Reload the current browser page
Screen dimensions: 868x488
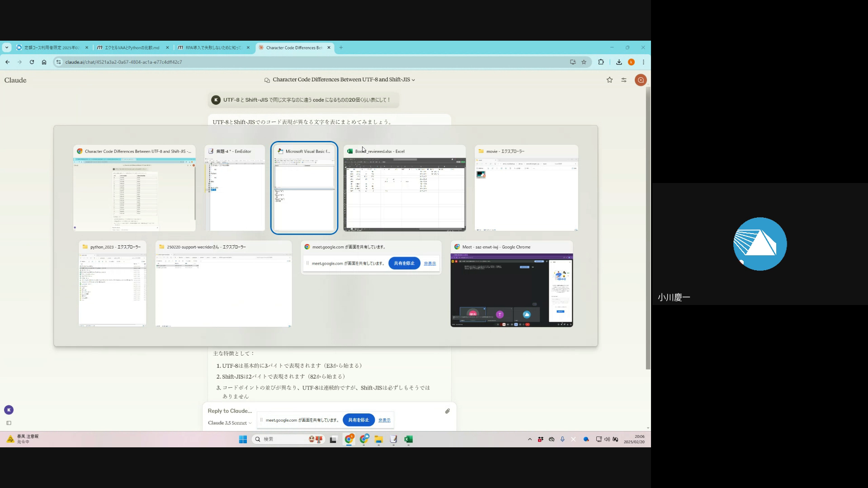[32, 62]
